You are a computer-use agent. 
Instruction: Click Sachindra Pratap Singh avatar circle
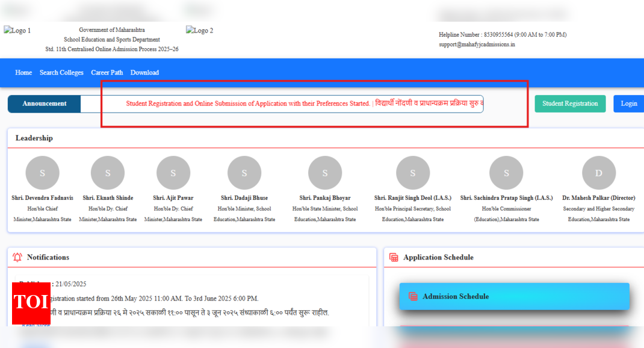(506, 173)
